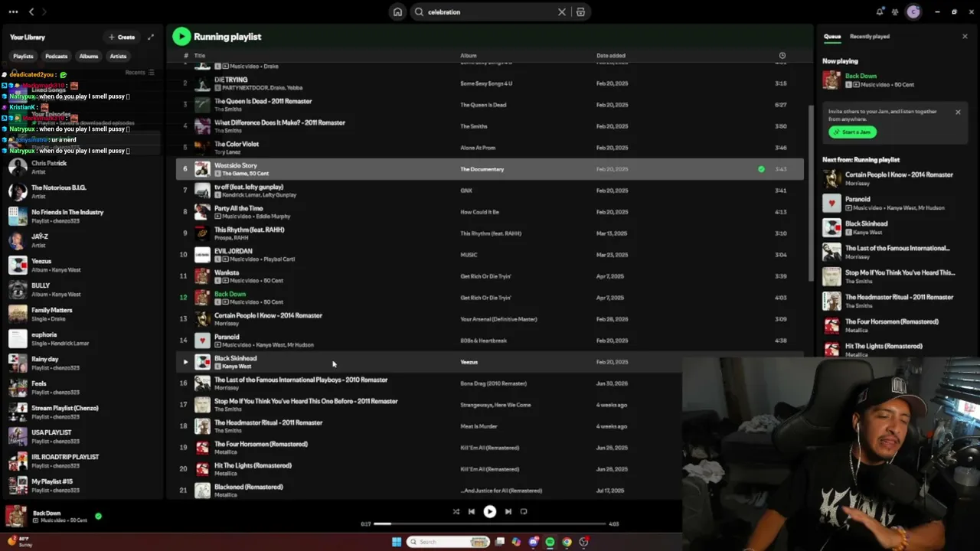The height and width of the screenshot is (551, 980).
Task: Open the user profile avatar menu
Action: pos(913,11)
